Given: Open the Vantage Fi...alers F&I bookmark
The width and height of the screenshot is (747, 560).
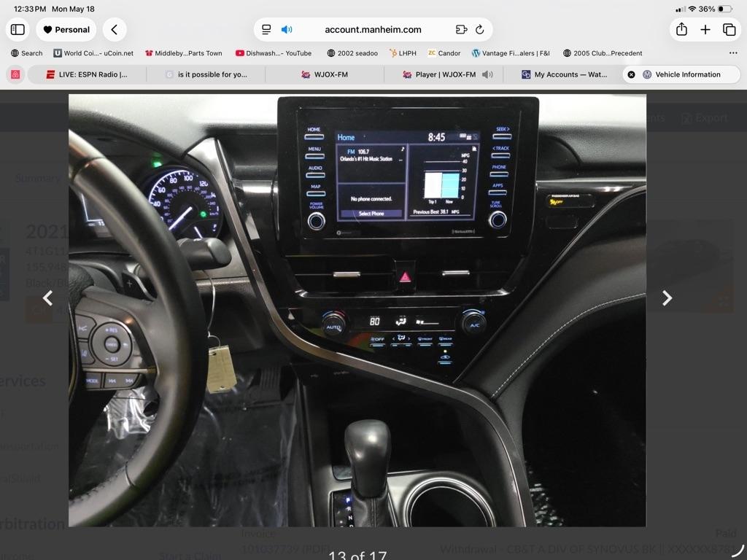Looking at the screenshot, I should pyautogui.click(x=511, y=53).
